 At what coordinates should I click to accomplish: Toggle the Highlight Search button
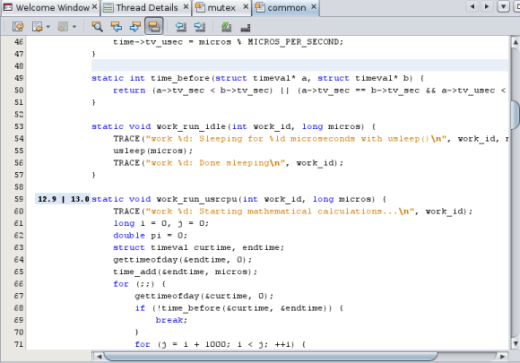point(154,26)
